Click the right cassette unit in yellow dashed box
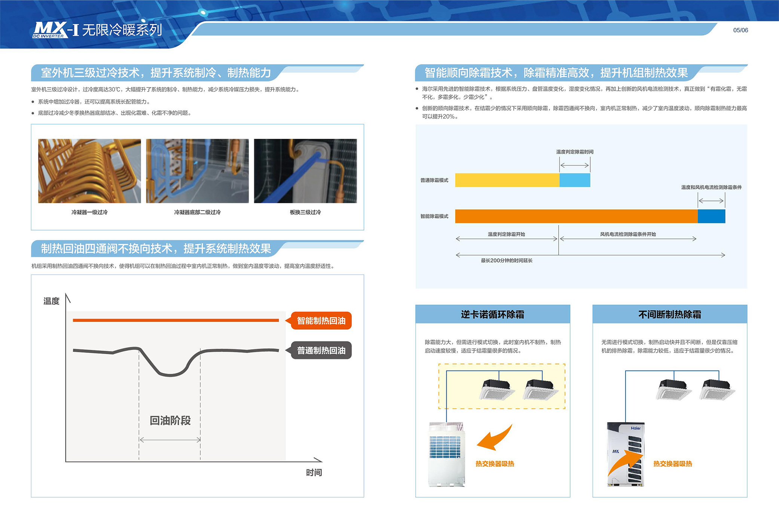 pyautogui.click(x=540, y=390)
